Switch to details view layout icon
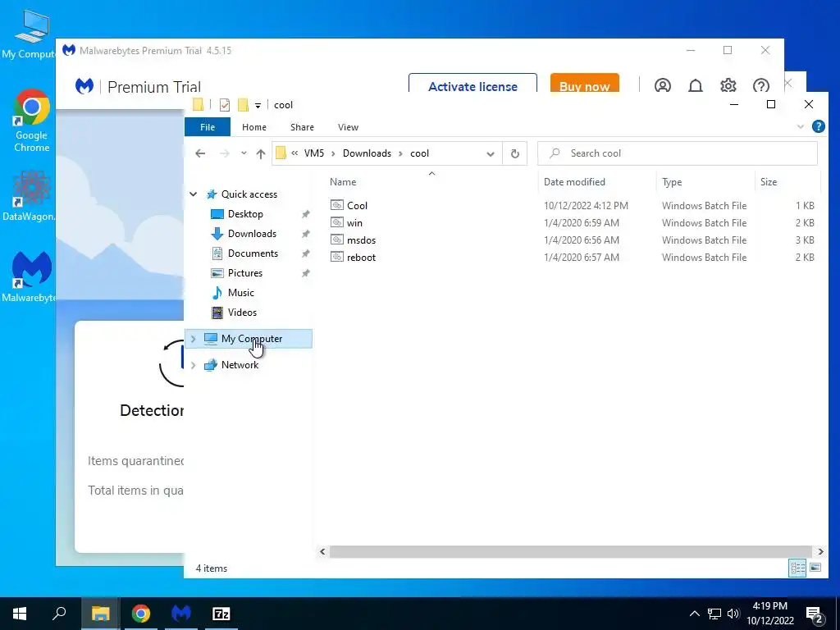 [797, 568]
